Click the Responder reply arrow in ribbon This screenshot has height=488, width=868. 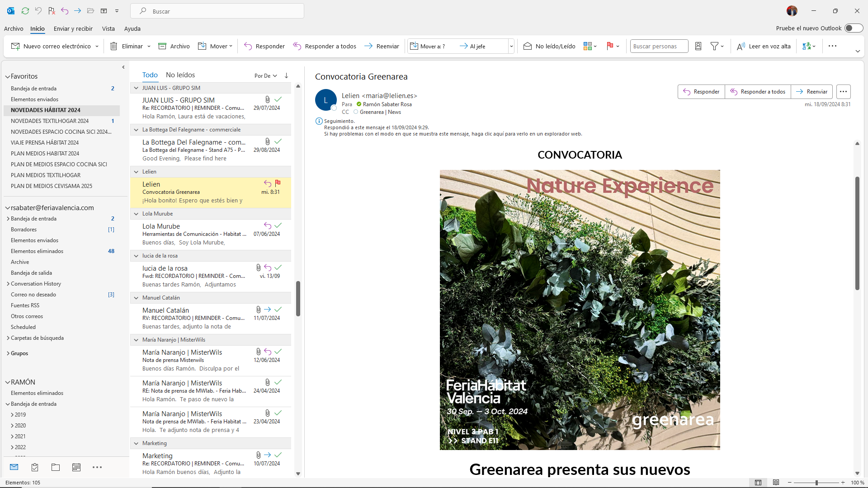click(x=248, y=46)
